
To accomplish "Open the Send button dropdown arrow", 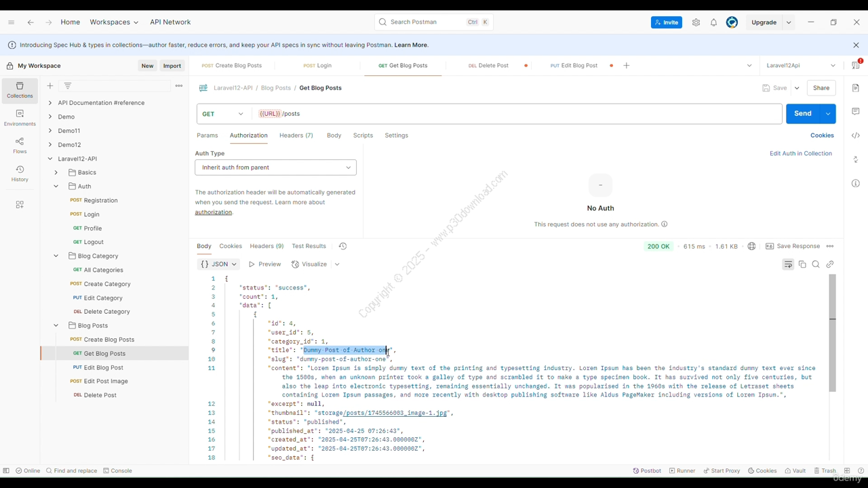I will [x=828, y=114].
